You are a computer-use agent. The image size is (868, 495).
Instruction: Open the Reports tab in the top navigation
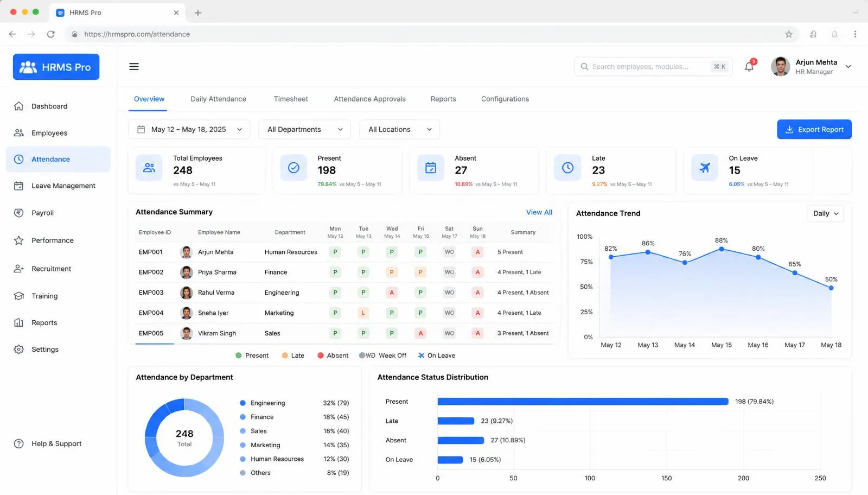tap(443, 99)
